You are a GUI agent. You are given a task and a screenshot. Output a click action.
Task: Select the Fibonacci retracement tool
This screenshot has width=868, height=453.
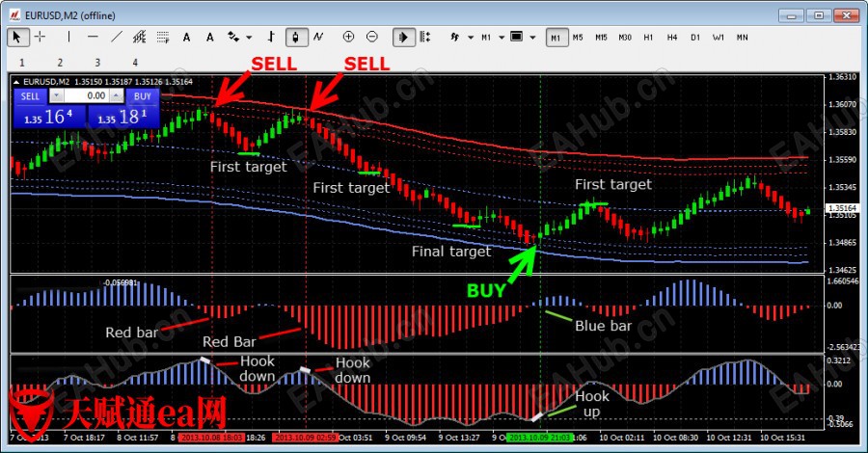163,37
